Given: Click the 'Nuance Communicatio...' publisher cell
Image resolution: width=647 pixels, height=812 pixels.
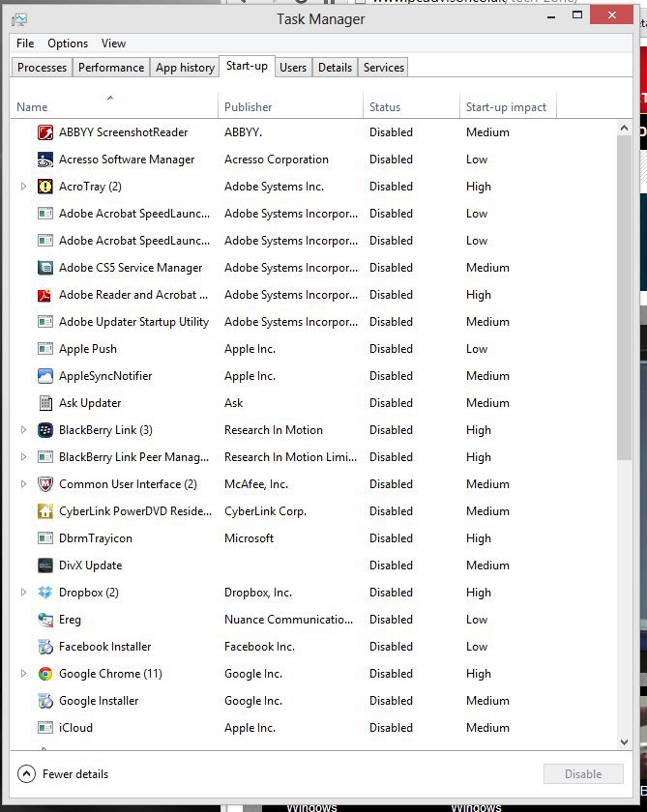Looking at the screenshot, I should pyautogui.click(x=288, y=620).
